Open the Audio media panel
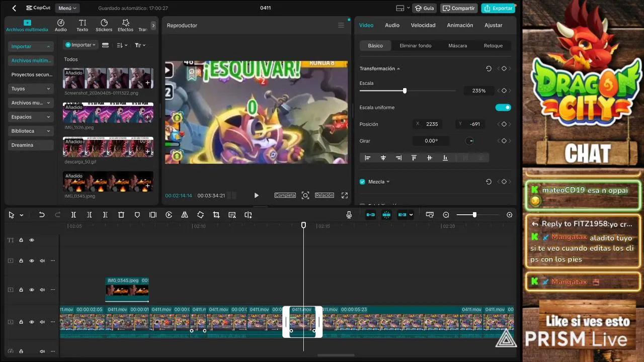The height and width of the screenshot is (362, 644). click(60, 26)
